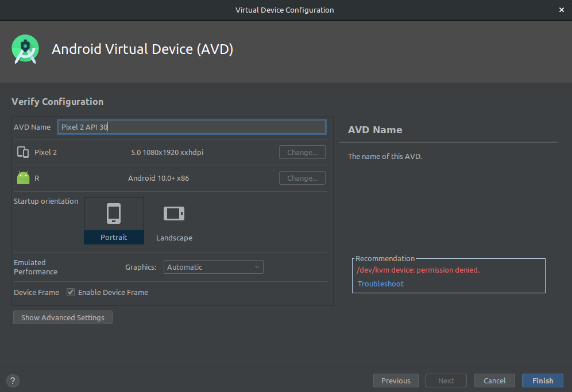This screenshot has height=392, width=572.
Task: Click the Pixel 2 device icon
Action: pyautogui.click(x=23, y=152)
